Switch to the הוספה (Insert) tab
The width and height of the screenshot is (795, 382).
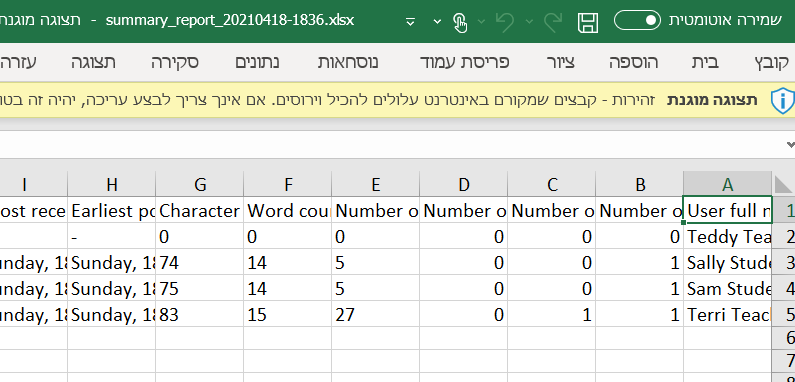[x=633, y=62]
